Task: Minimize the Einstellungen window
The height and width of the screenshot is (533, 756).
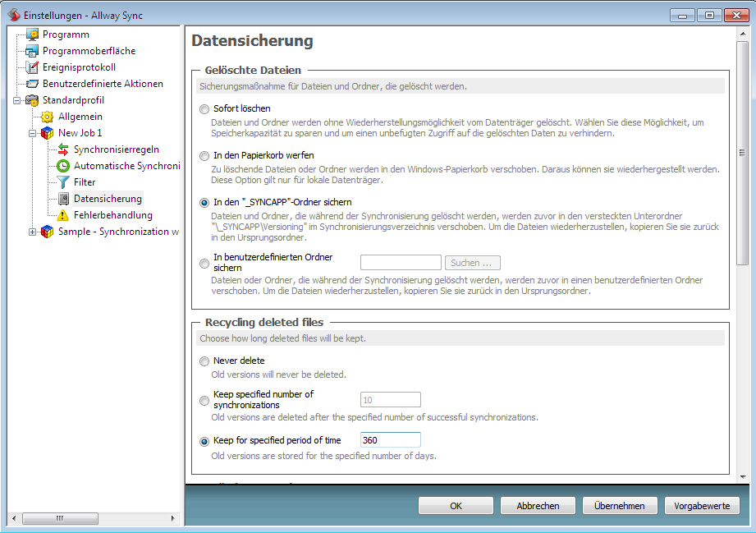Action: coord(682,15)
